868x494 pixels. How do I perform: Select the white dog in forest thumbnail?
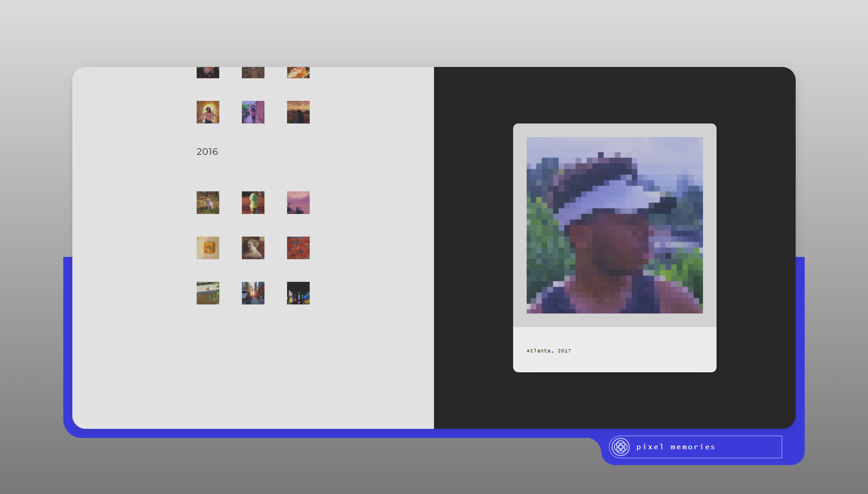coord(208,203)
